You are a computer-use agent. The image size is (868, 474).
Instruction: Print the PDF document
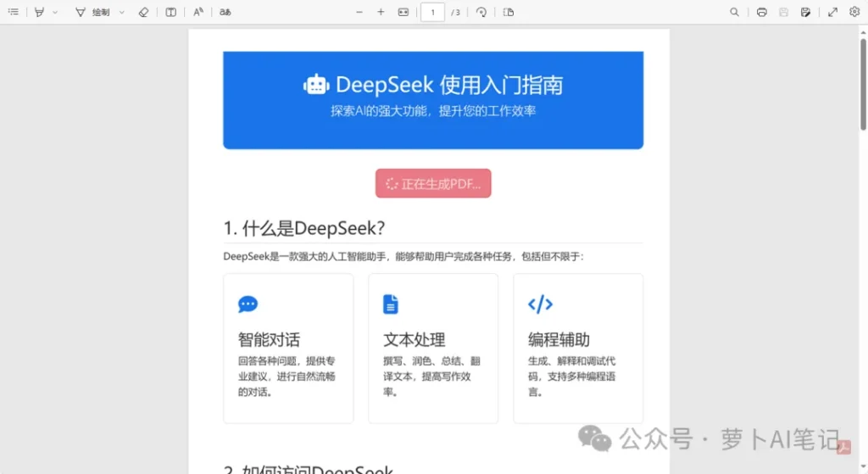[x=762, y=12]
